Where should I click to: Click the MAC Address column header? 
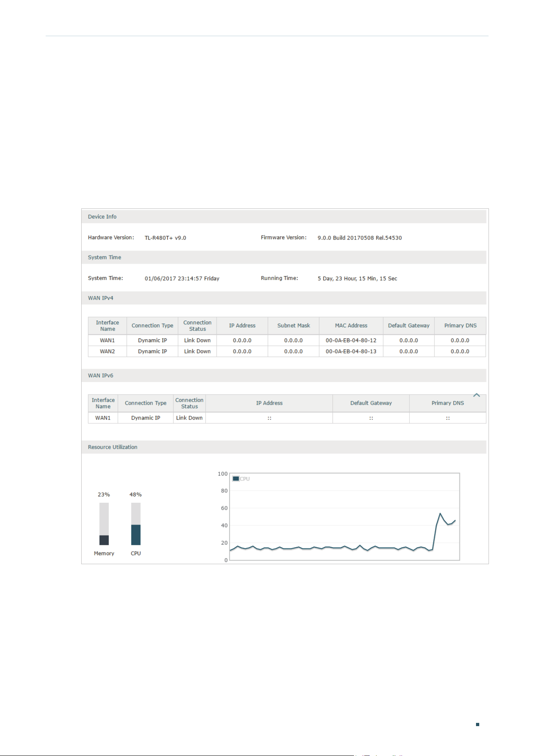coord(351,325)
